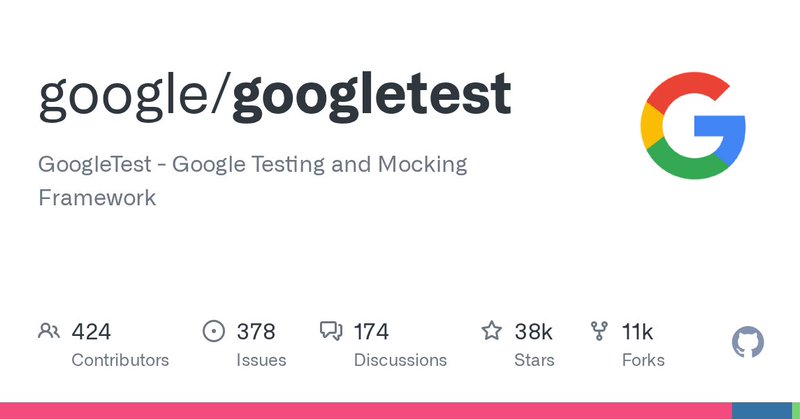Click the GitHub Octocat logo
The height and width of the screenshot is (419, 800).
point(748,343)
